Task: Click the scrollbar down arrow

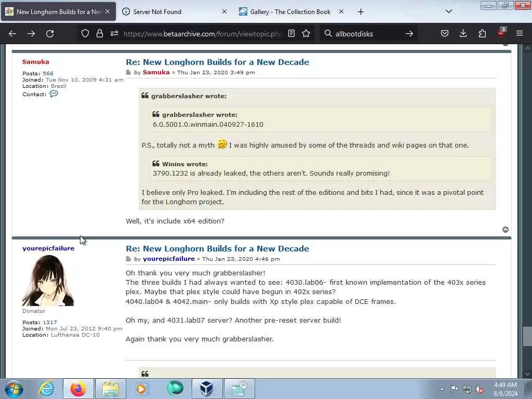Action: click(527, 374)
